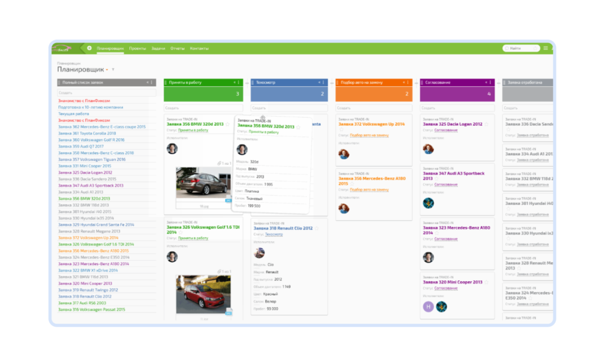Open Заявка 318 Renault Clio 2012
This screenshot has height=364, width=605.
(282, 227)
